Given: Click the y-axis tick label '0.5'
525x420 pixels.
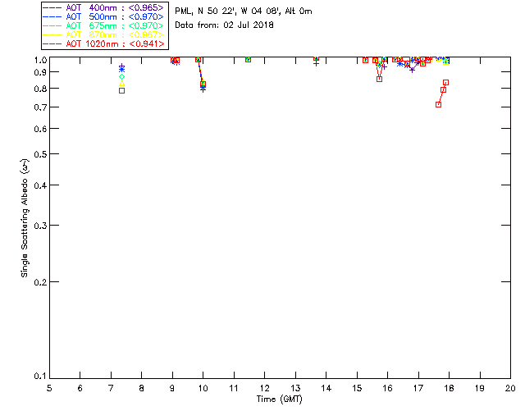Looking at the screenshot, I should (x=40, y=154).
